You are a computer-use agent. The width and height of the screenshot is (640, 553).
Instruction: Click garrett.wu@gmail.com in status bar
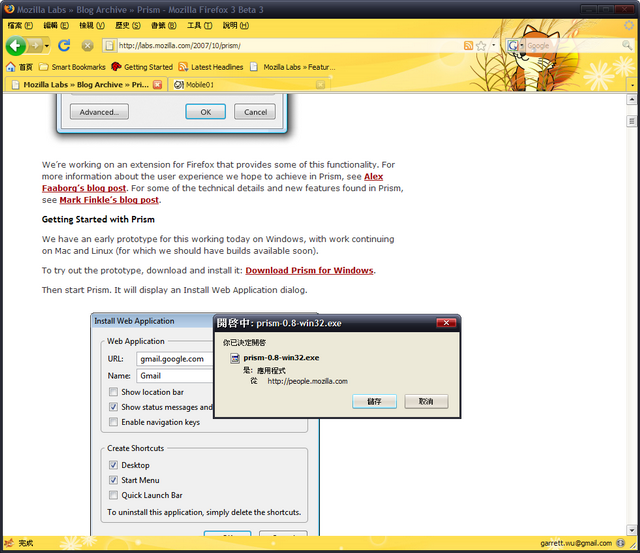coord(576,543)
